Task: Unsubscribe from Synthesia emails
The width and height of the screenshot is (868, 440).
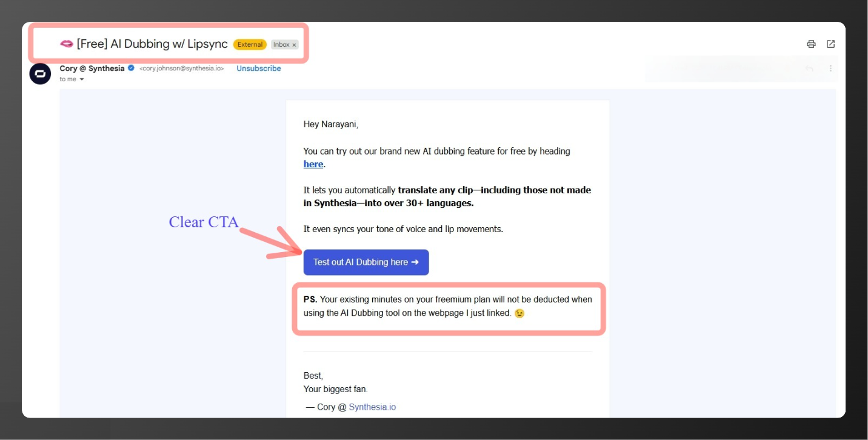Action: (259, 68)
